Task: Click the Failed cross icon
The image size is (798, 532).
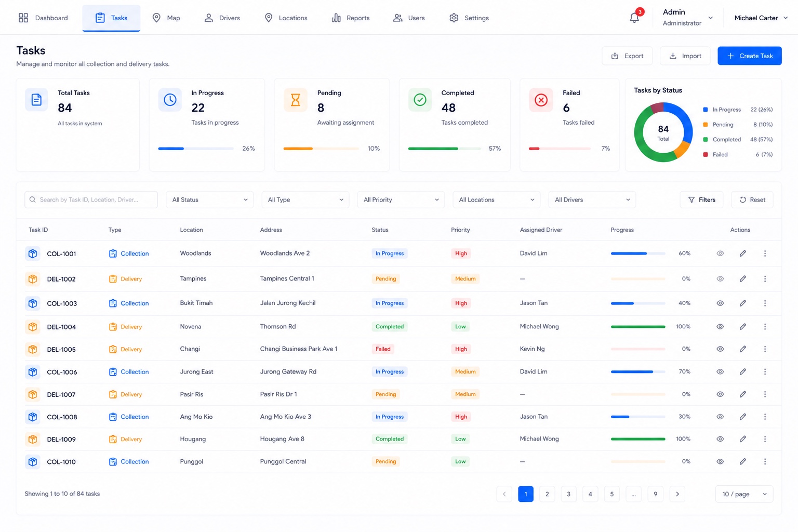Action: (x=541, y=100)
